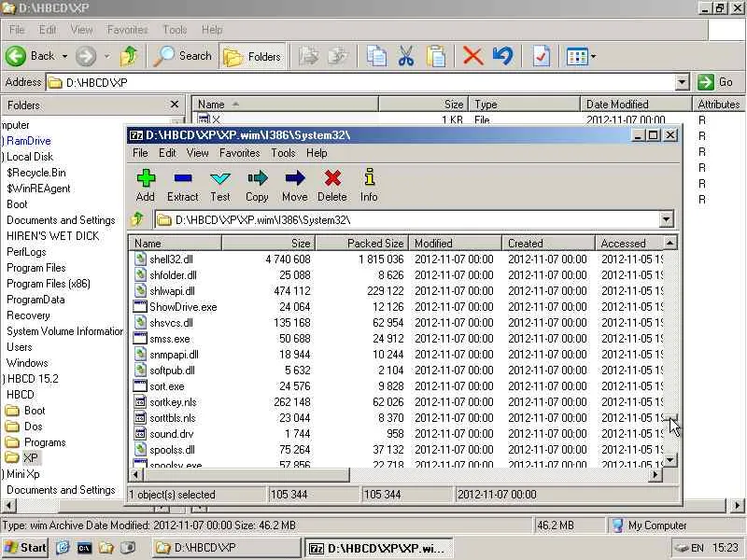Expand the Explorer address bar dropdown
747x560 pixels.
coord(682,82)
